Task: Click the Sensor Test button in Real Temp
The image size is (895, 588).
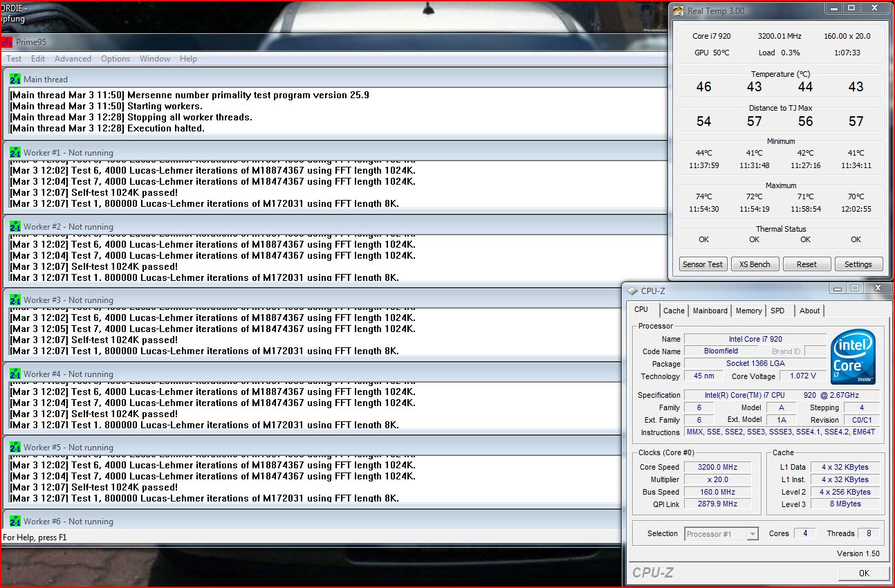Action: tap(703, 264)
